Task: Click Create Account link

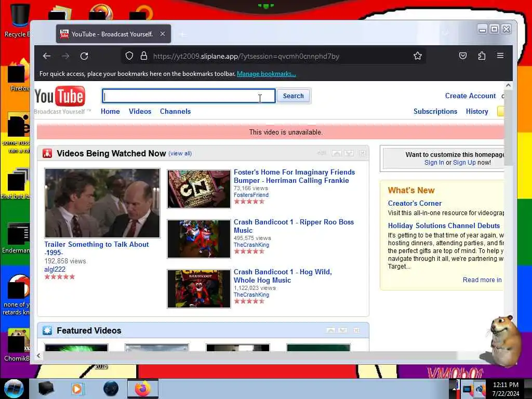Action: click(x=470, y=96)
